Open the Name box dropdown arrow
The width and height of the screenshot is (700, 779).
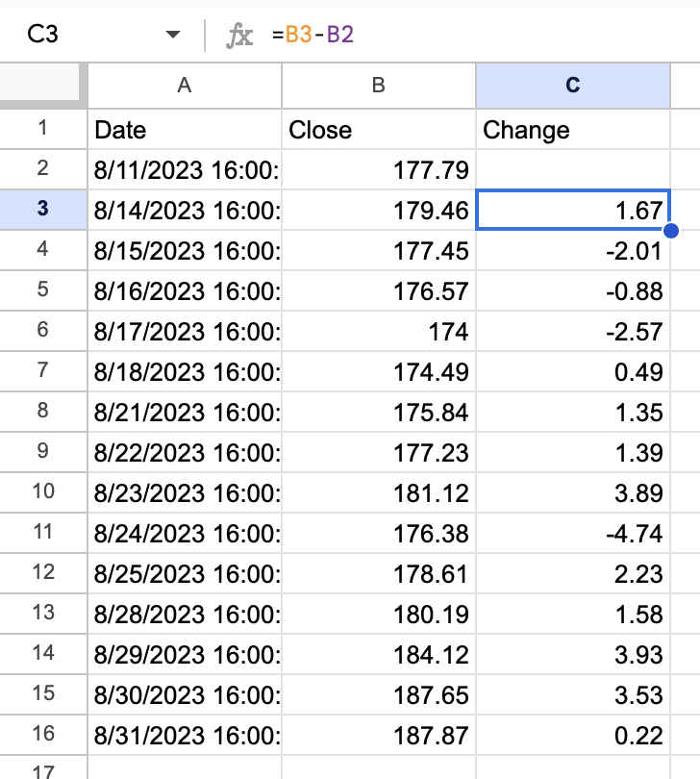click(172, 35)
